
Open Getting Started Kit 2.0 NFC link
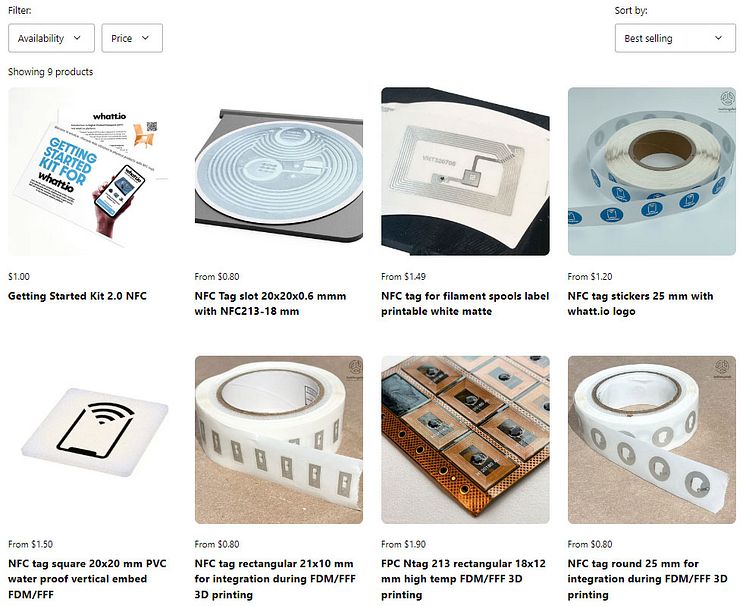pyautogui.click(x=77, y=296)
